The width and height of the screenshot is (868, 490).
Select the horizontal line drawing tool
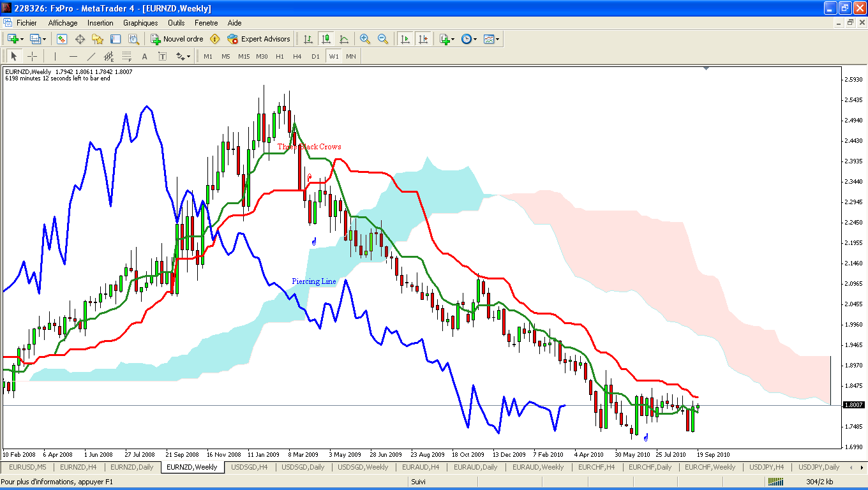[73, 56]
